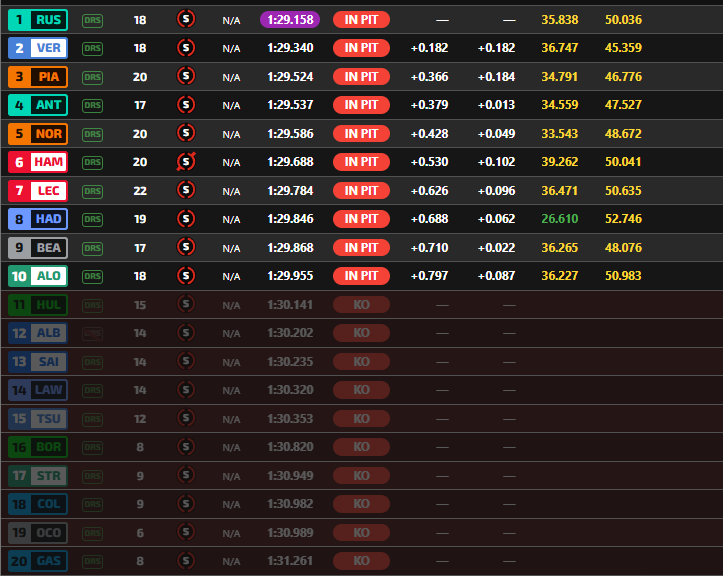Screen dimensions: 723x576
Task: Click the KO status badge for Albon
Action: pos(361,333)
